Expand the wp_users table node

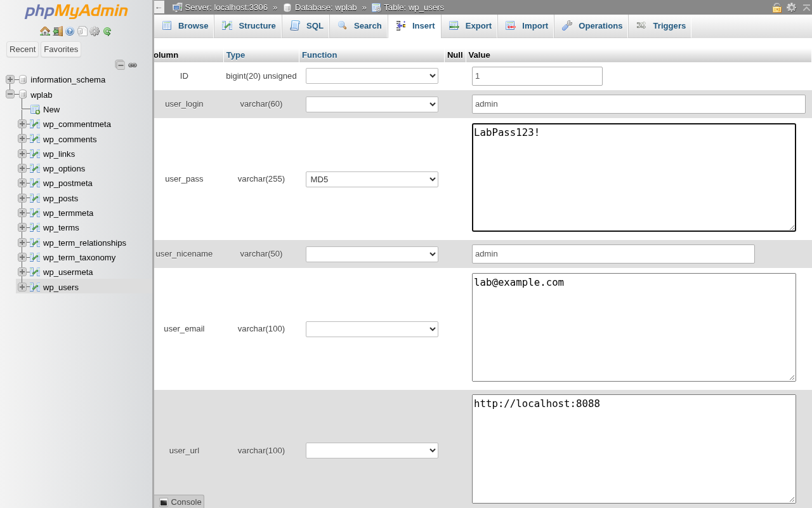(x=22, y=287)
